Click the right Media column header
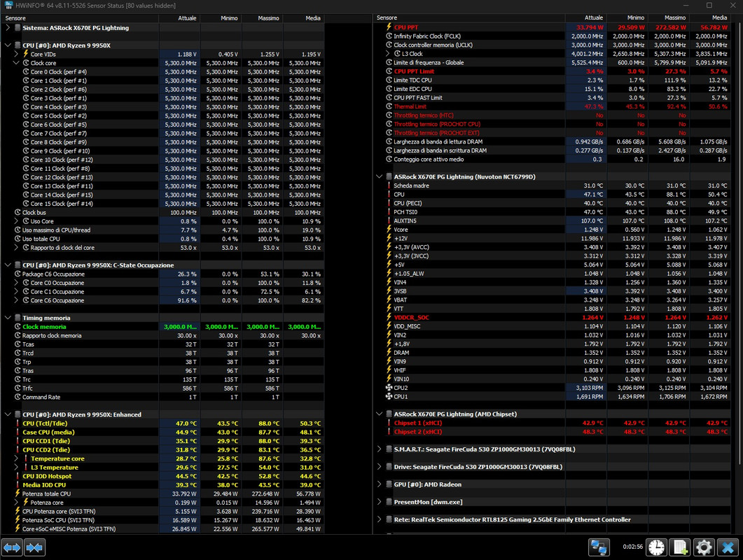The height and width of the screenshot is (560, 743). click(711, 17)
